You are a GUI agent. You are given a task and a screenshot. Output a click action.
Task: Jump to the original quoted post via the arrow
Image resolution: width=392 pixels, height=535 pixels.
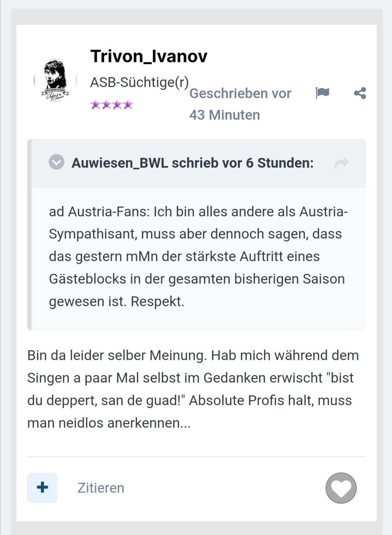(x=342, y=163)
